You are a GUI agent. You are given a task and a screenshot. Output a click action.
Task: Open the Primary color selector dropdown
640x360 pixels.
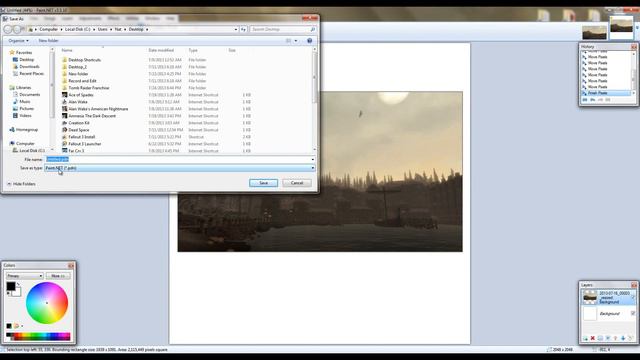coord(24,276)
